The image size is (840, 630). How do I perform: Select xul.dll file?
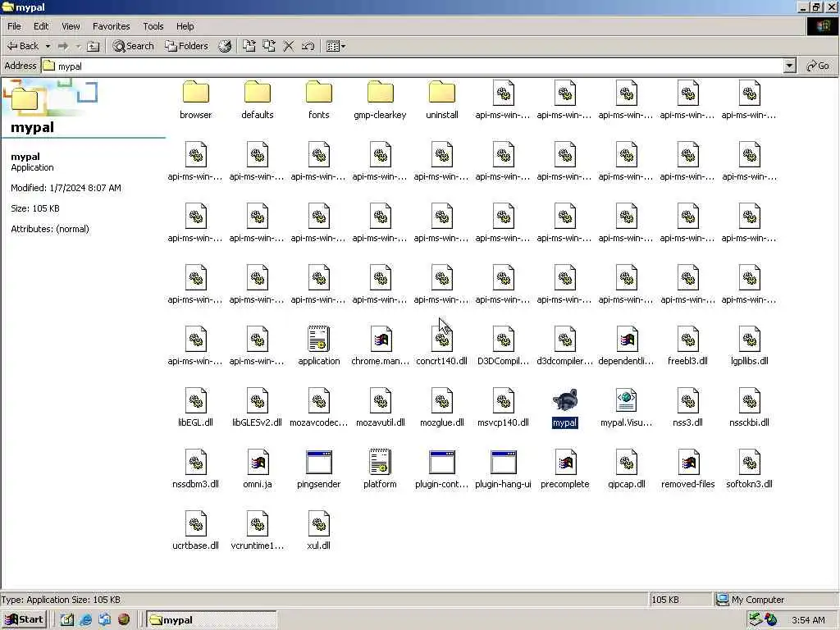(319, 531)
